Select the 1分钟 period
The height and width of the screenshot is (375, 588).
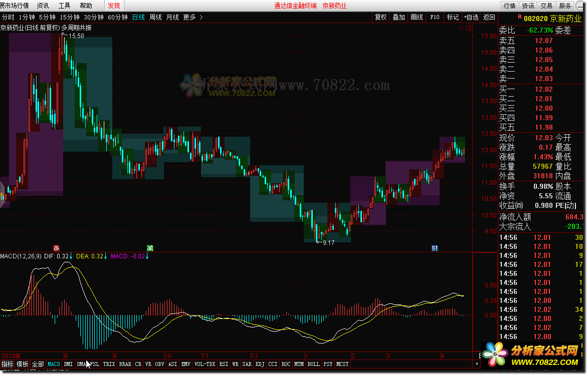click(x=27, y=17)
